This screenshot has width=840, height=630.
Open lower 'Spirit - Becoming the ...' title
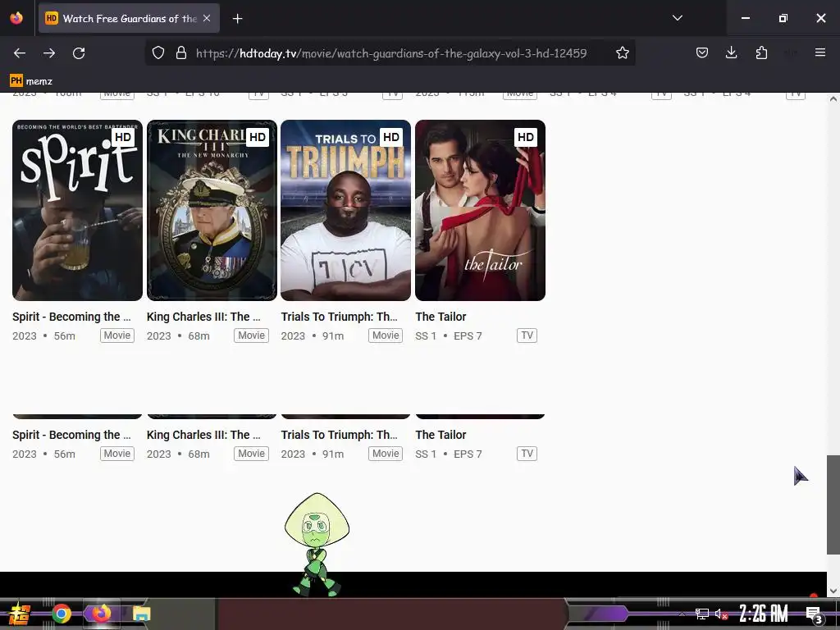[72, 435]
